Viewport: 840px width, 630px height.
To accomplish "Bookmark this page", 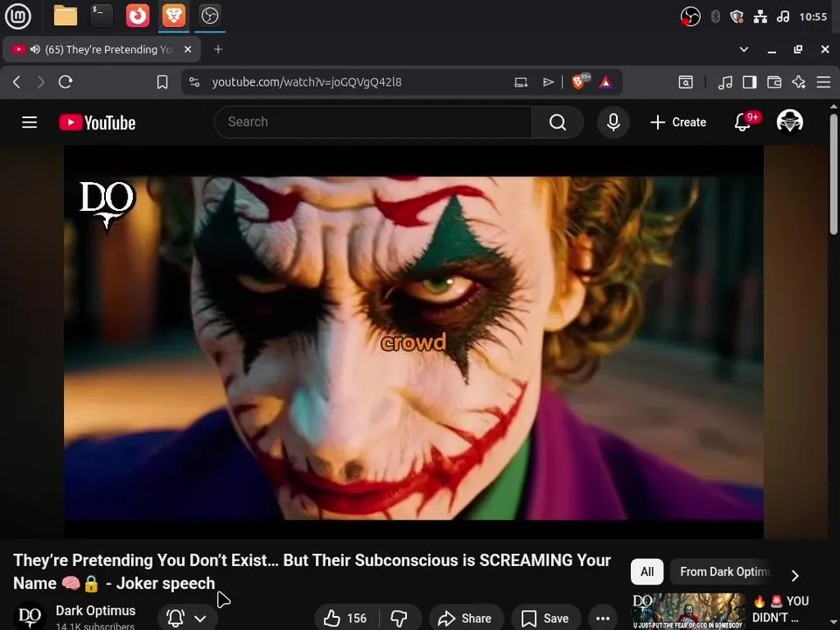I will coord(163,82).
